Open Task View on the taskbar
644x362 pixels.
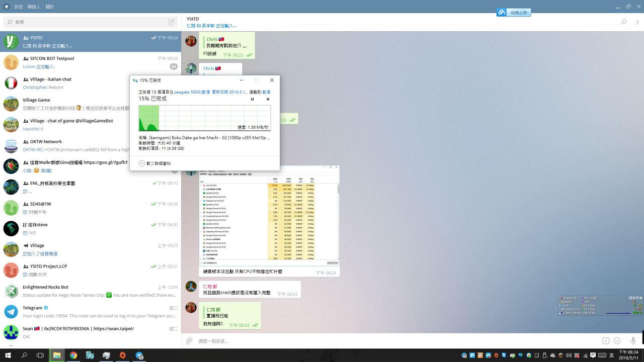pos(40,355)
